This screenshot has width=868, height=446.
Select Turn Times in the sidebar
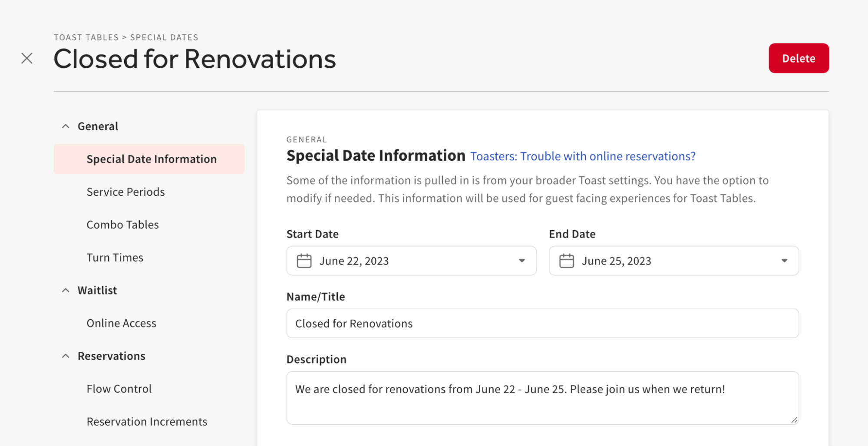coord(114,257)
